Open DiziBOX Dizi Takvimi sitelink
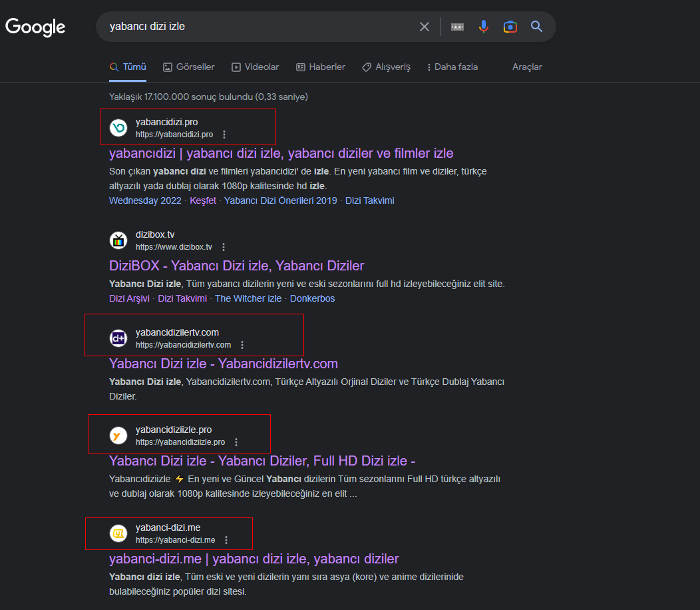This screenshot has height=610, width=700. (x=182, y=298)
